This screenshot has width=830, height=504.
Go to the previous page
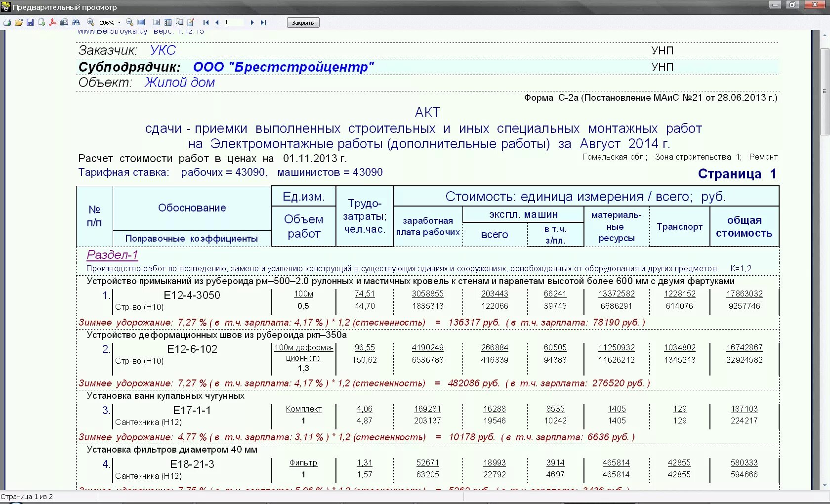(216, 22)
